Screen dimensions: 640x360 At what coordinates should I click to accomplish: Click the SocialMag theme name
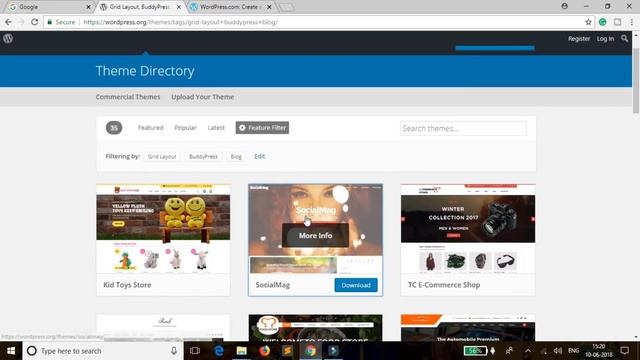(x=273, y=285)
